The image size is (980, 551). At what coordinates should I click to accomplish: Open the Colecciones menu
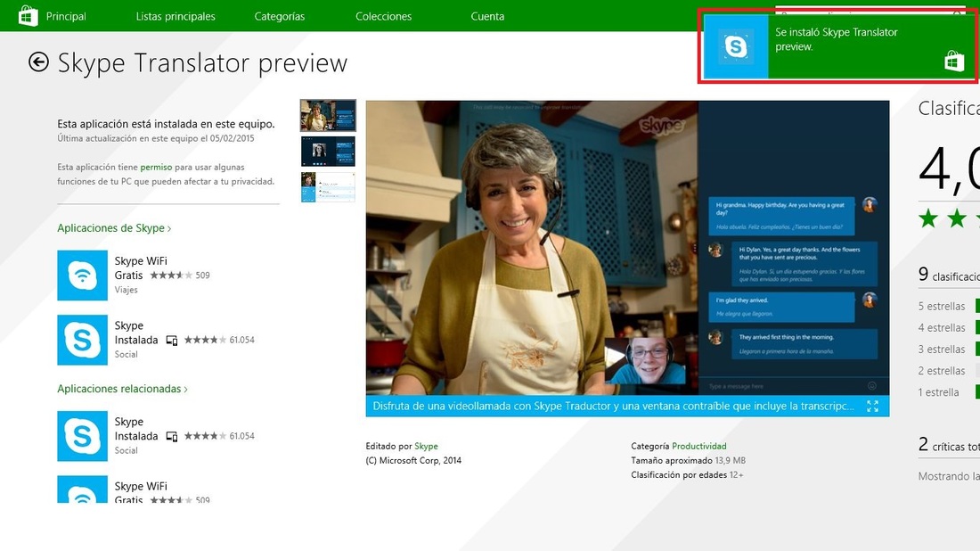point(384,16)
